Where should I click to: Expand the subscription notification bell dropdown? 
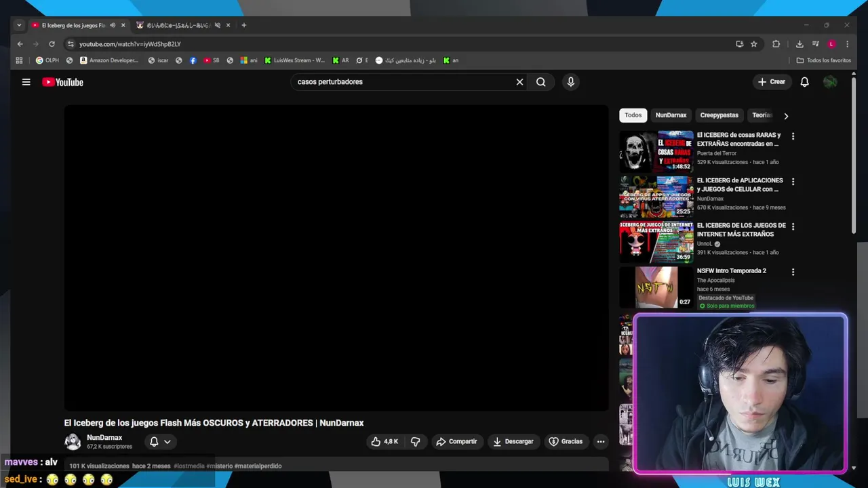tap(160, 441)
